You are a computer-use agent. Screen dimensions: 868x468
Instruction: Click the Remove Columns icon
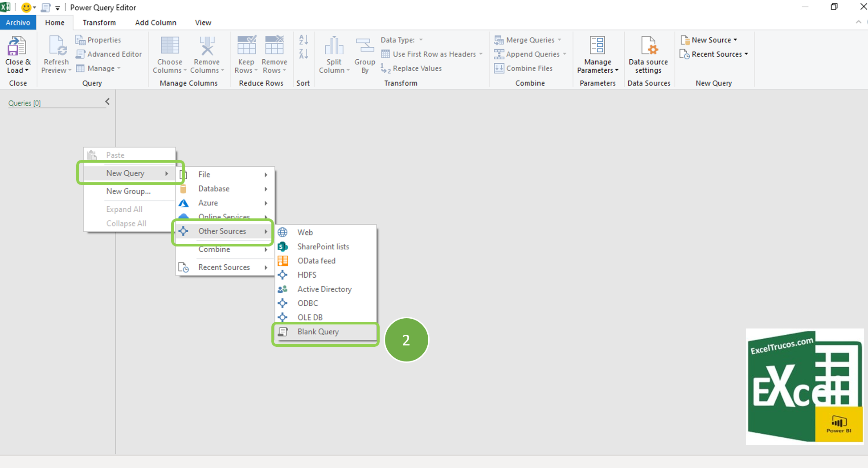click(x=207, y=46)
